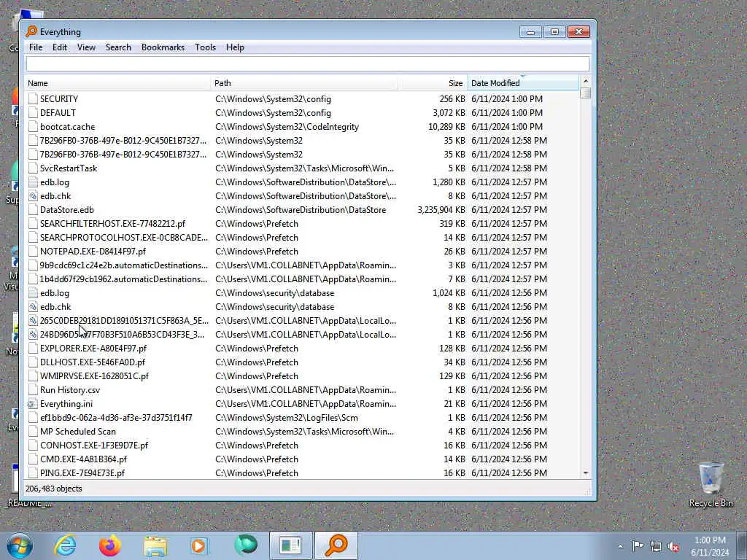The height and width of the screenshot is (560, 747).
Task: Click the Action Center flag tray icon
Action: tap(638, 546)
